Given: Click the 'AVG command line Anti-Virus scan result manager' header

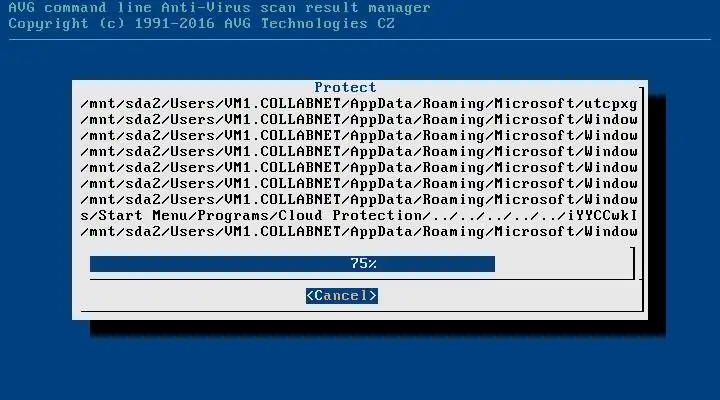Looking at the screenshot, I should (219, 7).
